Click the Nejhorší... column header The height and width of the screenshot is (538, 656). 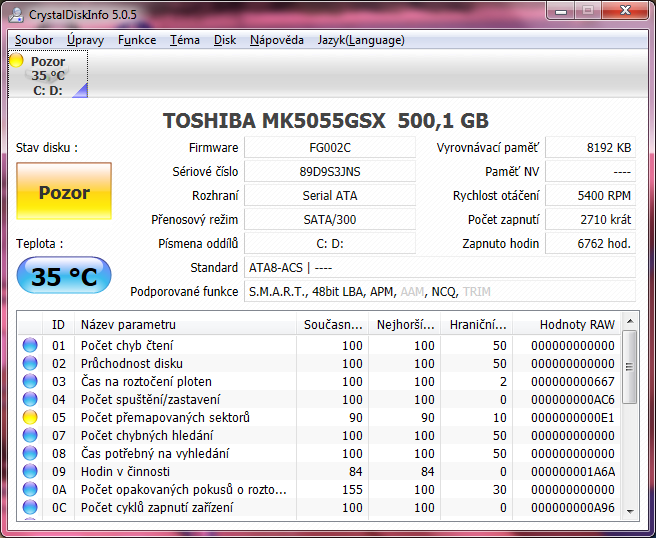405,325
